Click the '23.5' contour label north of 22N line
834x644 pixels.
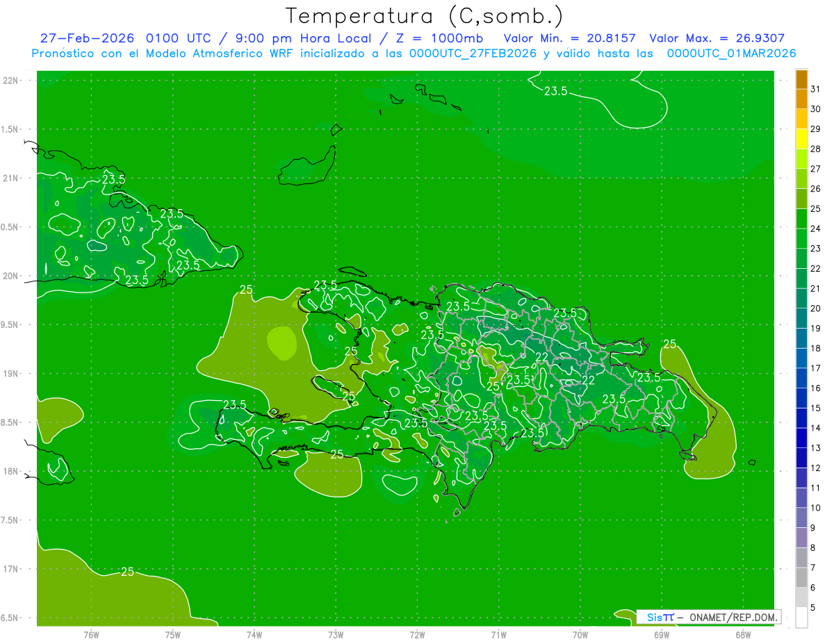(555, 91)
